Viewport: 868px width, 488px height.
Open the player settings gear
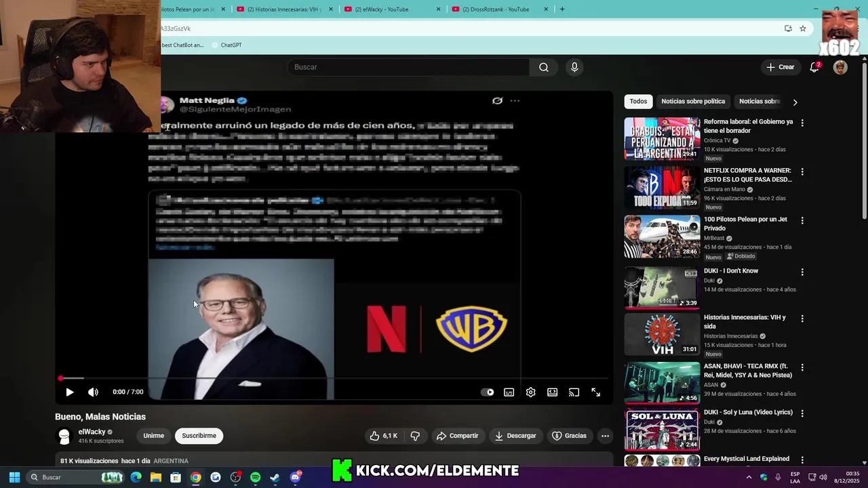point(530,392)
